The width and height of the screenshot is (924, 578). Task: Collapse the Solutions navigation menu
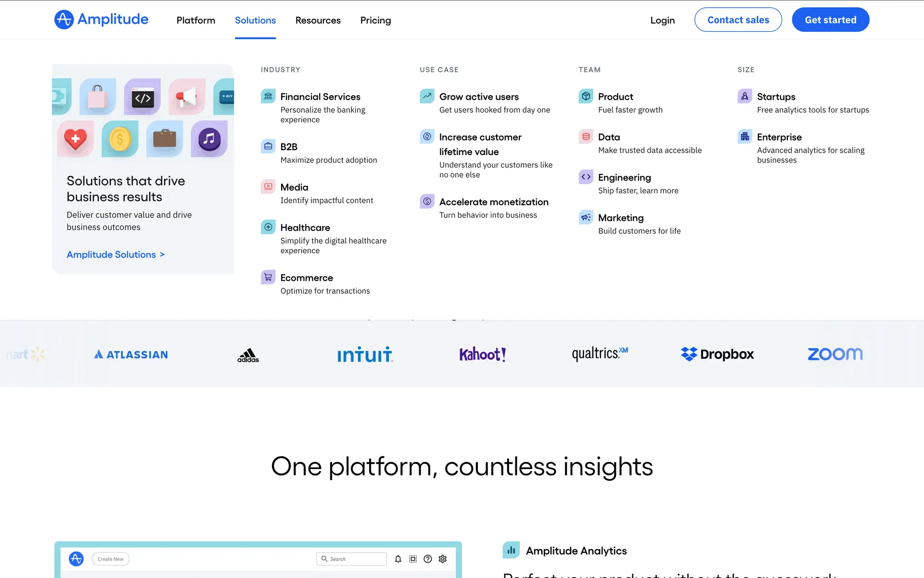(x=255, y=20)
